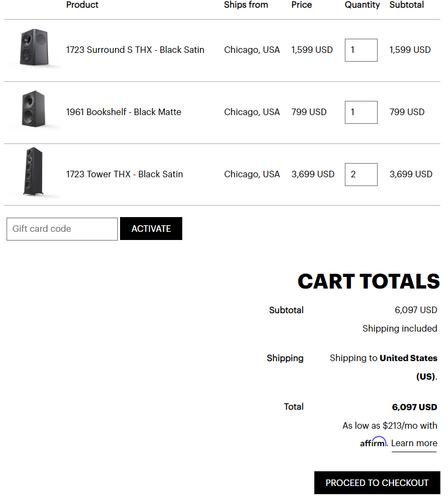Click the Affirm logo
448x498 pixels.
coord(373,442)
